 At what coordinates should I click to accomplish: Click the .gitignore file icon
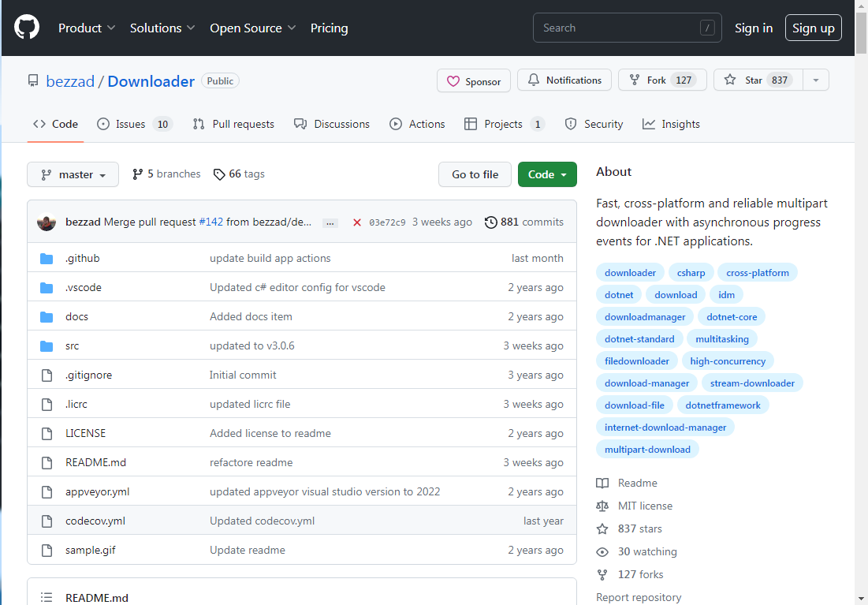pos(47,375)
